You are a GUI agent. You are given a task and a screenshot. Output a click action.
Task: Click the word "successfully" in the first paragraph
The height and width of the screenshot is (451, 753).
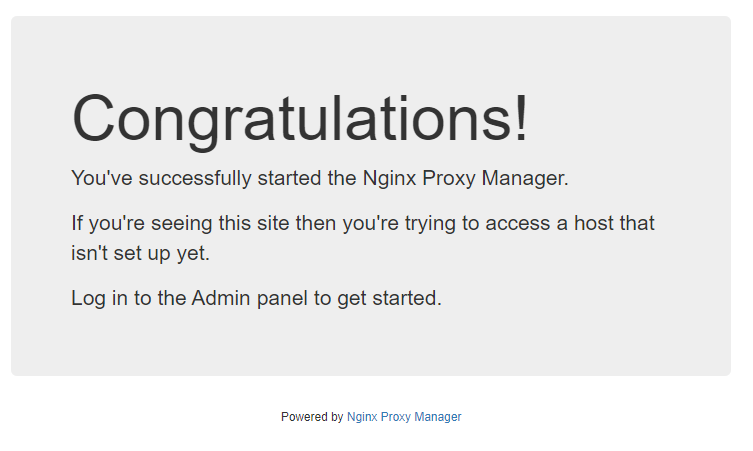click(195, 179)
